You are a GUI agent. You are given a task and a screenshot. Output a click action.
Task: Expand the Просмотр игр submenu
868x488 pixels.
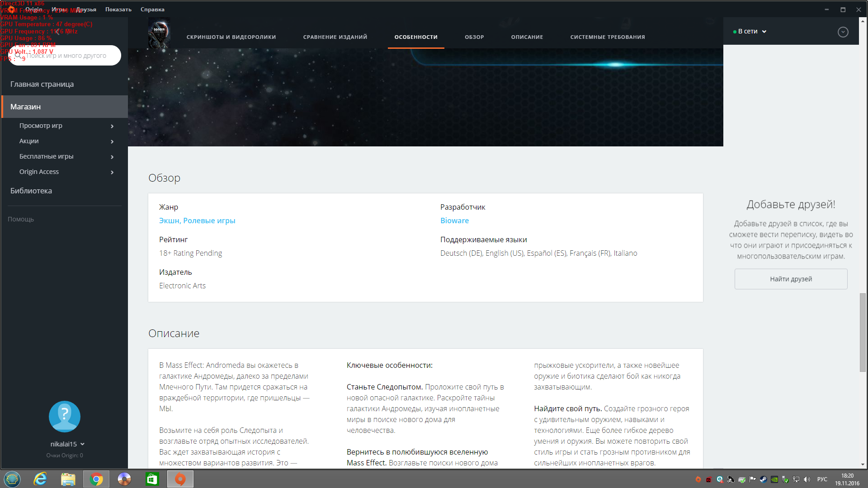[x=112, y=126]
